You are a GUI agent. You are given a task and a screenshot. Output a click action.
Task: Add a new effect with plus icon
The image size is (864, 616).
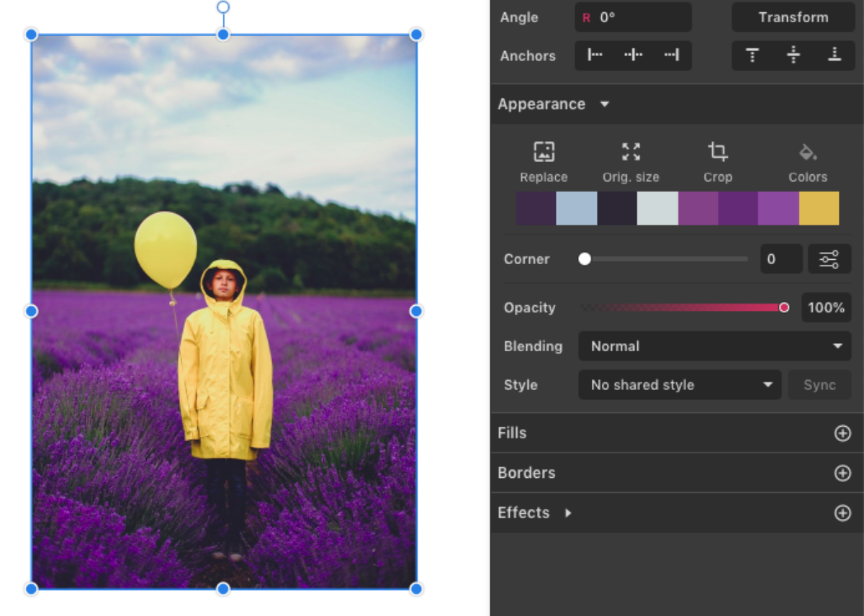click(x=842, y=513)
